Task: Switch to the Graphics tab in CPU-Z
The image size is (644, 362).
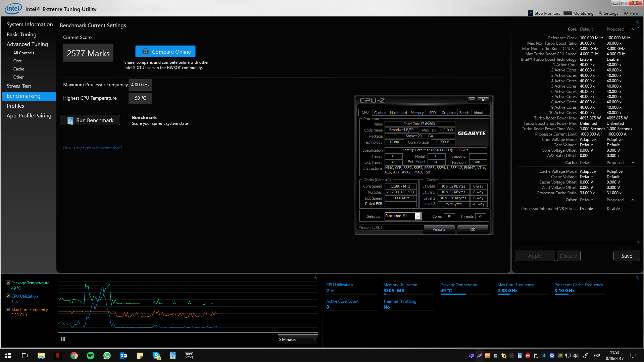Action: coord(448,113)
